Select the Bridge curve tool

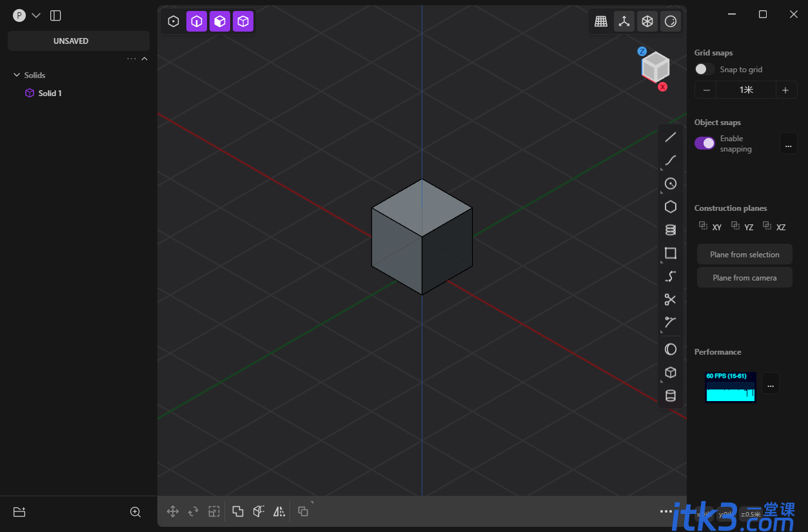[671, 277]
